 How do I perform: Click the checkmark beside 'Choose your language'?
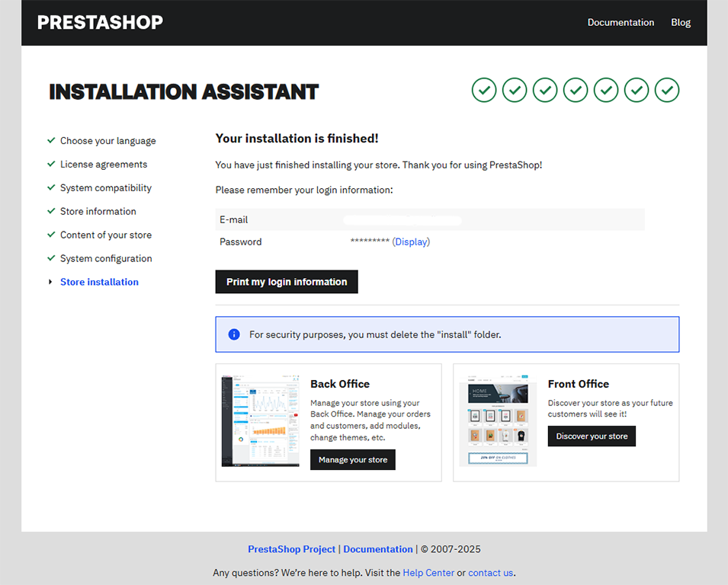[x=51, y=140]
